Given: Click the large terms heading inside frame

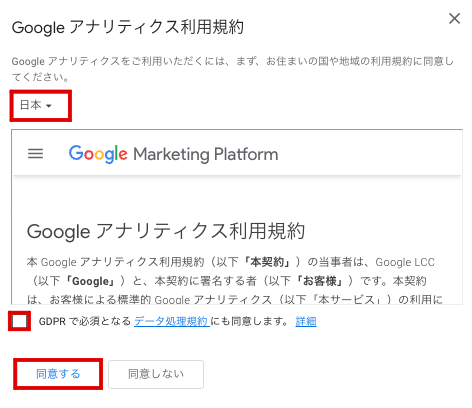Looking at the screenshot, I should pyautogui.click(x=166, y=231).
